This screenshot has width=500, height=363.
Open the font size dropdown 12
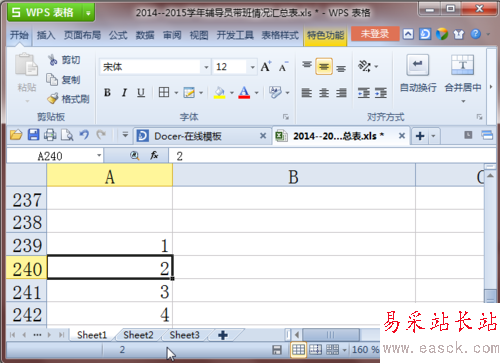(252, 67)
